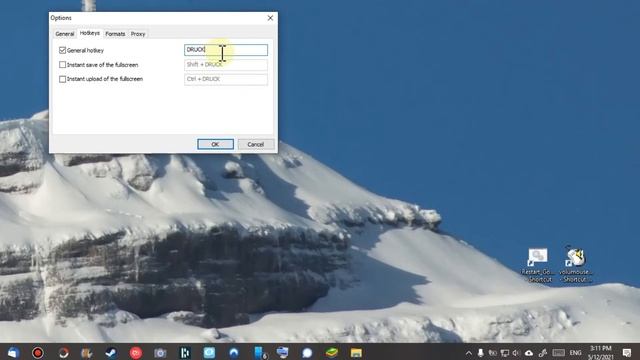Click the Shift + DRUCK hotkey field

coord(226,64)
